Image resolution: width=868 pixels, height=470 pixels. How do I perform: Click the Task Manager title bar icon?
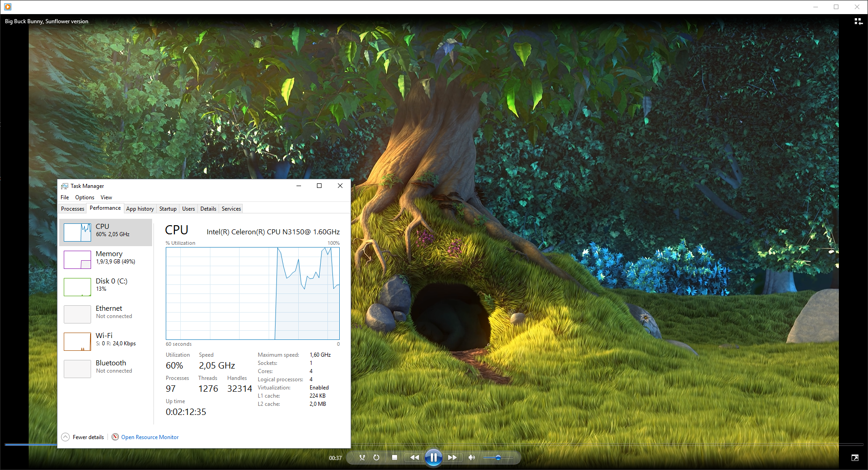tap(65, 186)
